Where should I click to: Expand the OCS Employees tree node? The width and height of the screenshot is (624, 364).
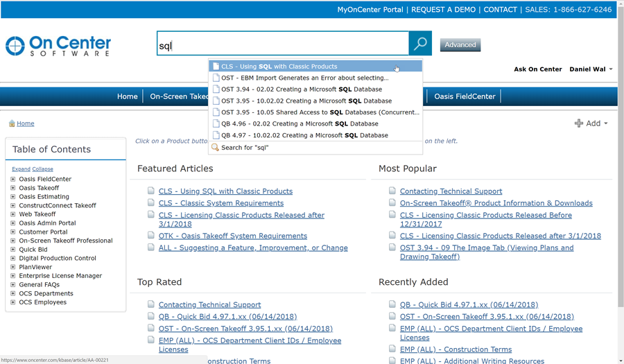click(12, 302)
